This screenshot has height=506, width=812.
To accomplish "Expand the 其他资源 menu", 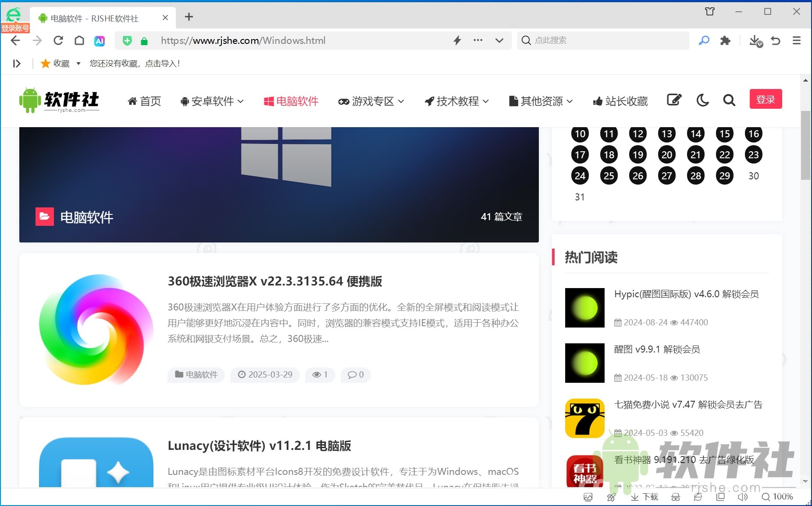I will 541,101.
